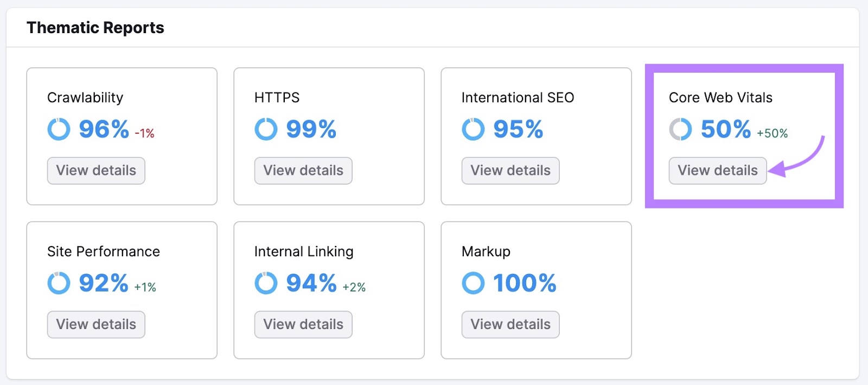The height and width of the screenshot is (385, 868).
Task: Click the Site Performance 92% score value
Action: (x=103, y=282)
